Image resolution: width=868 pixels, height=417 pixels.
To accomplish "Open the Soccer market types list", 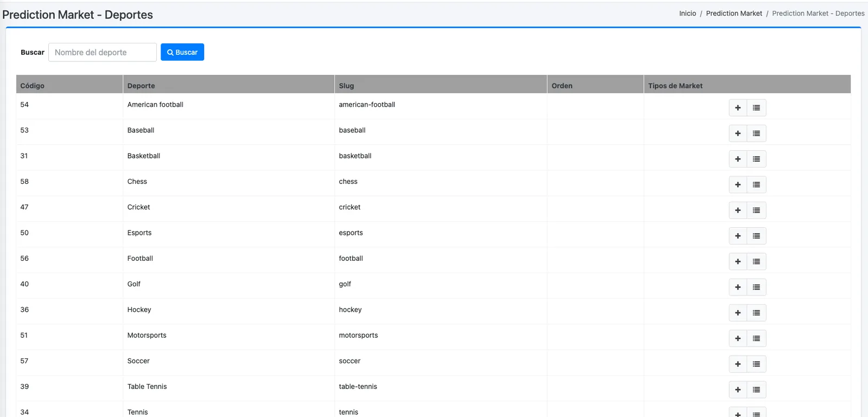I will pos(756,364).
